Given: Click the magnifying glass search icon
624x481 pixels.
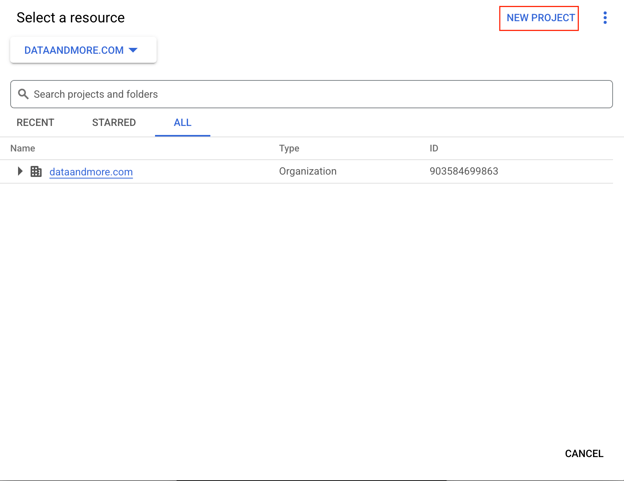Looking at the screenshot, I should (23, 94).
